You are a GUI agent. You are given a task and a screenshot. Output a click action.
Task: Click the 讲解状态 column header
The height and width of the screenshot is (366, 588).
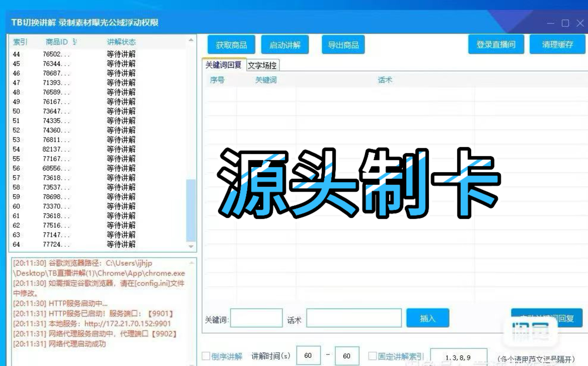[121, 42]
